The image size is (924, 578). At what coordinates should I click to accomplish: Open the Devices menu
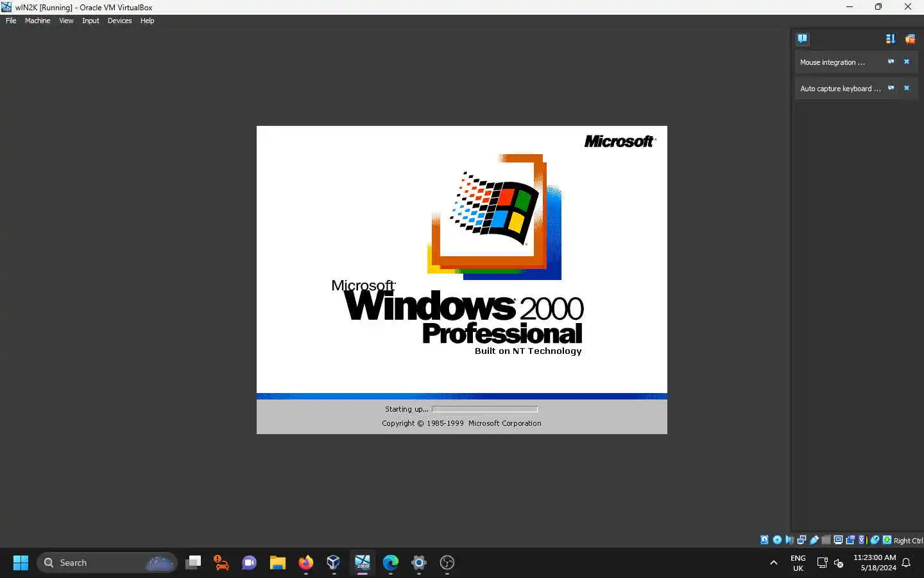click(x=119, y=21)
